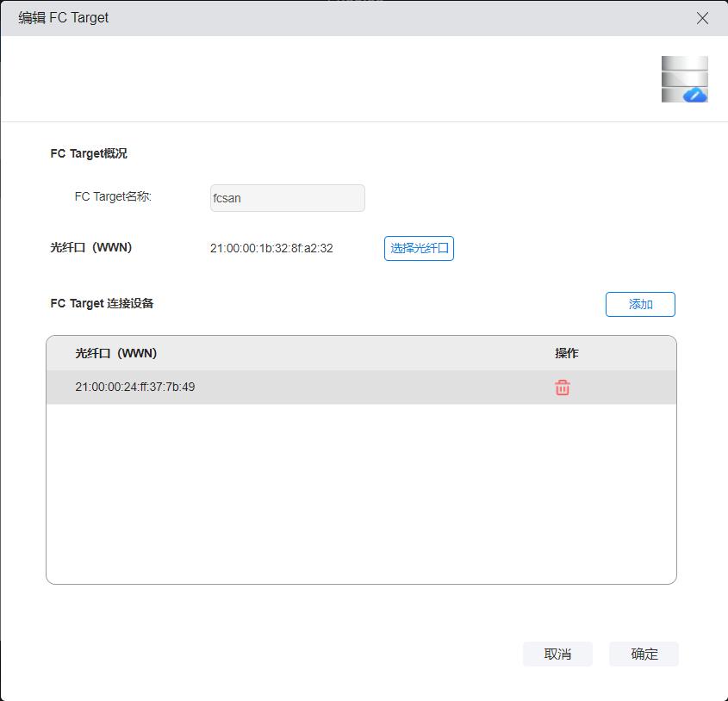Click the FC Target概况 section heading
The image size is (728, 701).
89,153
